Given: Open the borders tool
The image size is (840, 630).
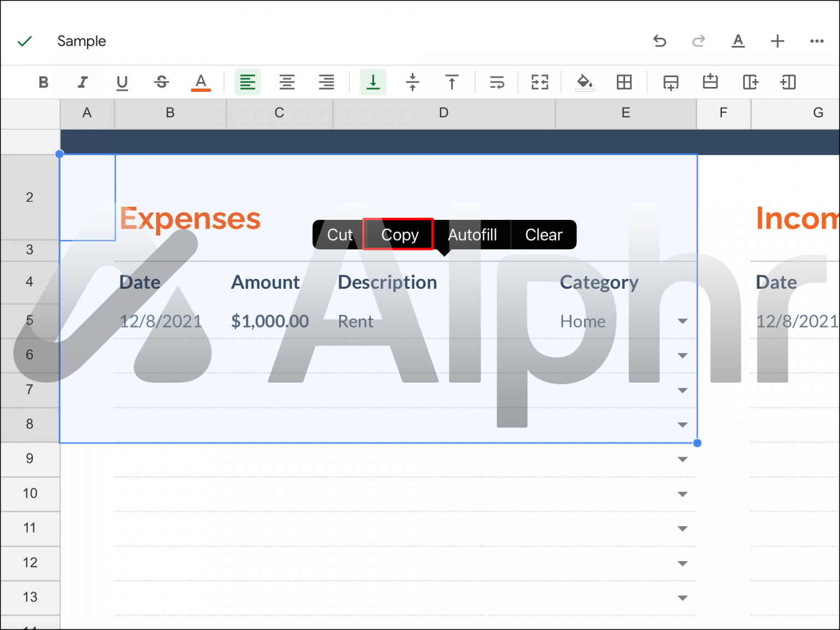Looking at the screenshot, I should (x=625, y=83).
